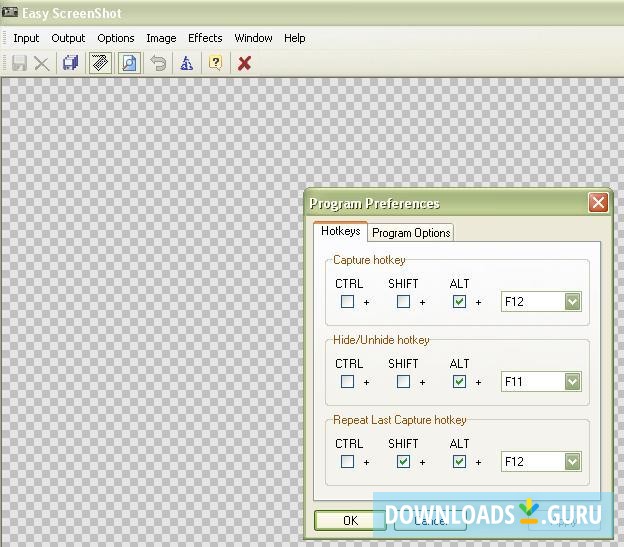Open the Output menu

click(x=68, y=38)
